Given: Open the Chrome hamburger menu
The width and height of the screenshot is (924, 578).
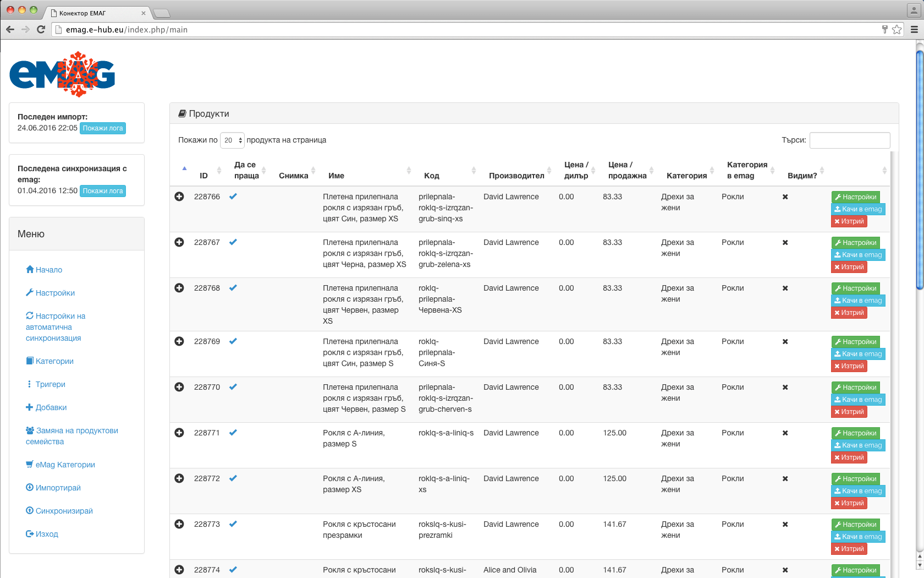Looking at the screenshot, I should (914, 30).
